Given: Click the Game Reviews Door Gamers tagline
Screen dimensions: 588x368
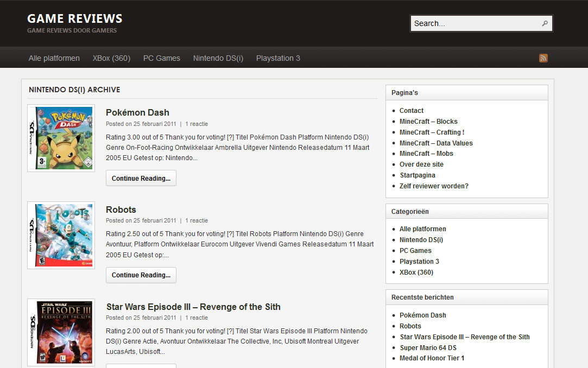Looking at the screenshot, I should click(72, 30).
